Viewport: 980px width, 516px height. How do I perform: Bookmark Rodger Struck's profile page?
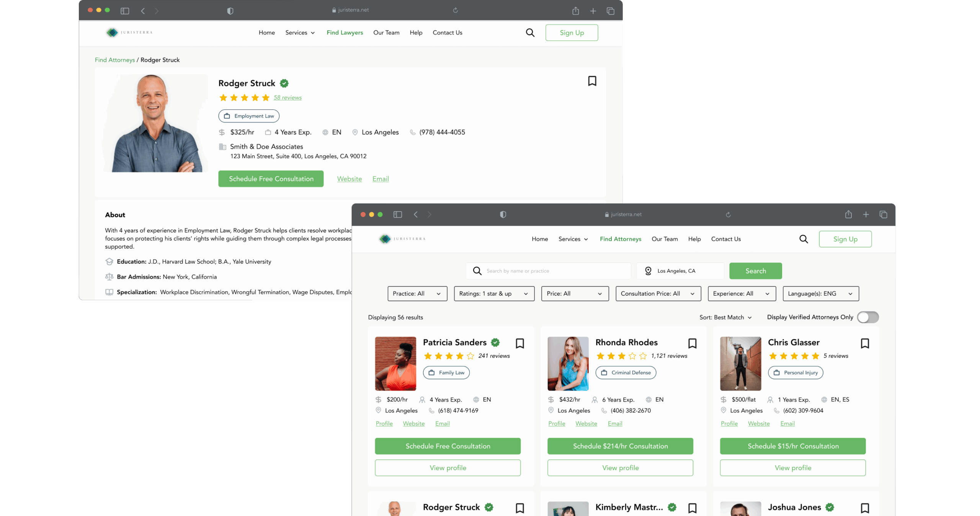[x=592, y=81]
